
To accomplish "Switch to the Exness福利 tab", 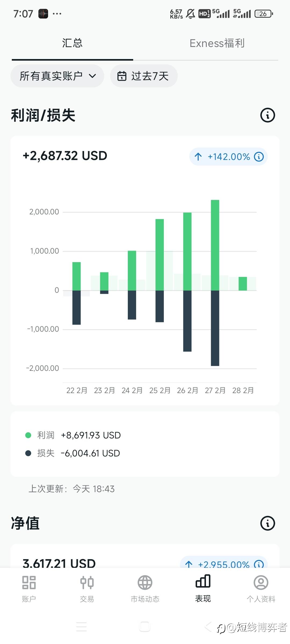I will click(217, 43).
